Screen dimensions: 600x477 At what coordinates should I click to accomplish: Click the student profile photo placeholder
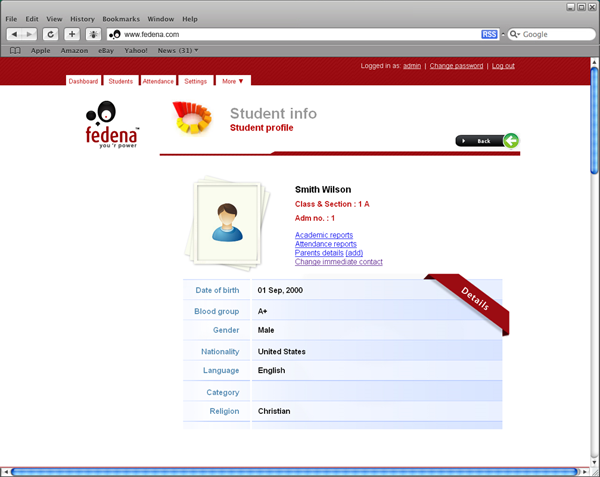[227, 223]
